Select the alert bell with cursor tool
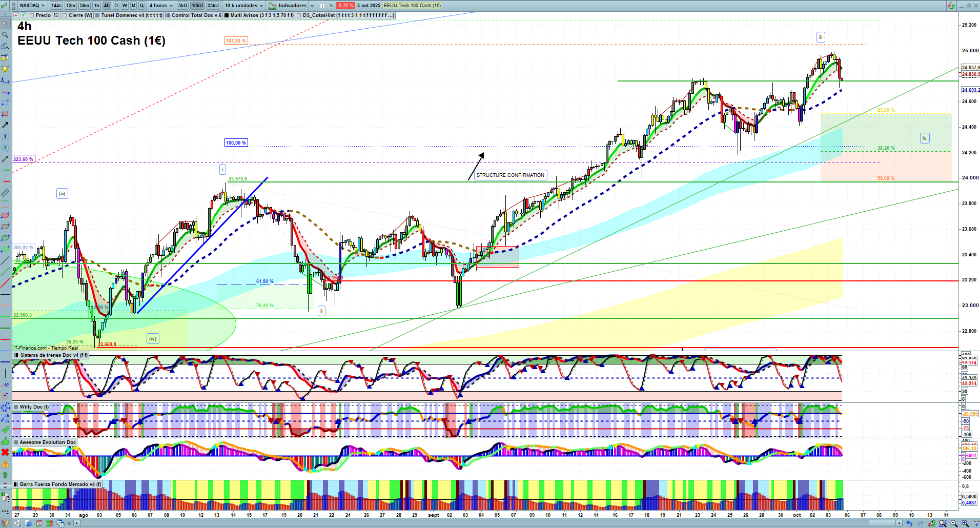980x528 pixels. tap(5, 57)
